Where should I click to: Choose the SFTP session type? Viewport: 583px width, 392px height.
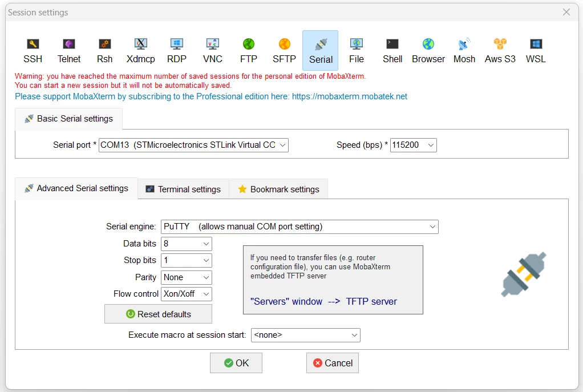click(x=285, y=51)
